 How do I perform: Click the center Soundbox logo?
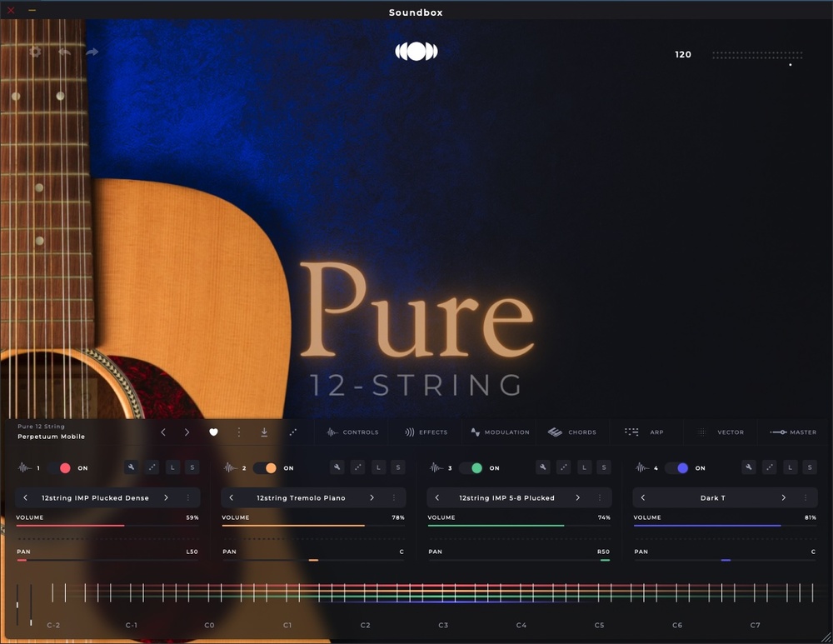[x=416, y=52]
